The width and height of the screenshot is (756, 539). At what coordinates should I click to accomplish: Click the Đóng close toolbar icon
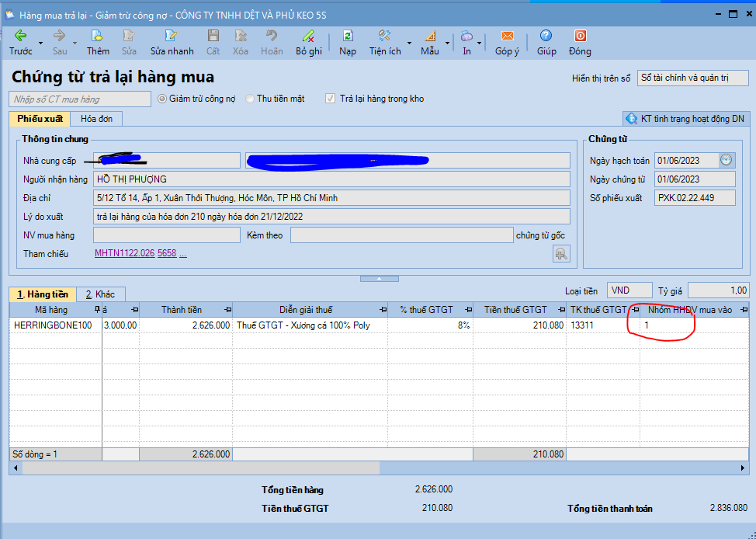coord(579,36)
